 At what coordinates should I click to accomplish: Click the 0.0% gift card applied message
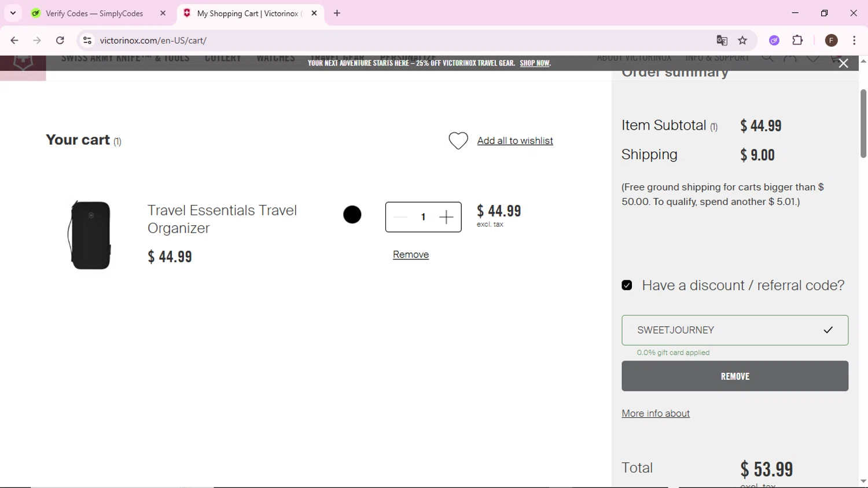click(x=673, y=353)
